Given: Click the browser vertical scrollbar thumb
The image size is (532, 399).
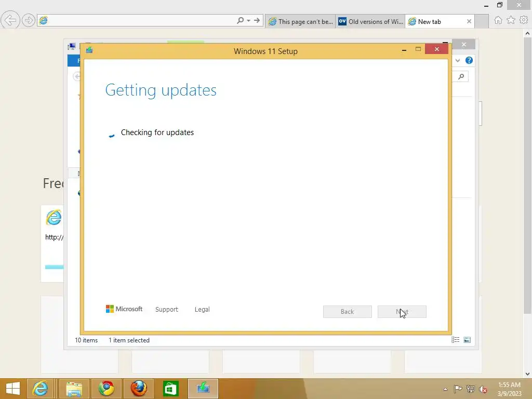Looking at the screenshot, I should pyautogui.click(x=527, y=176).
